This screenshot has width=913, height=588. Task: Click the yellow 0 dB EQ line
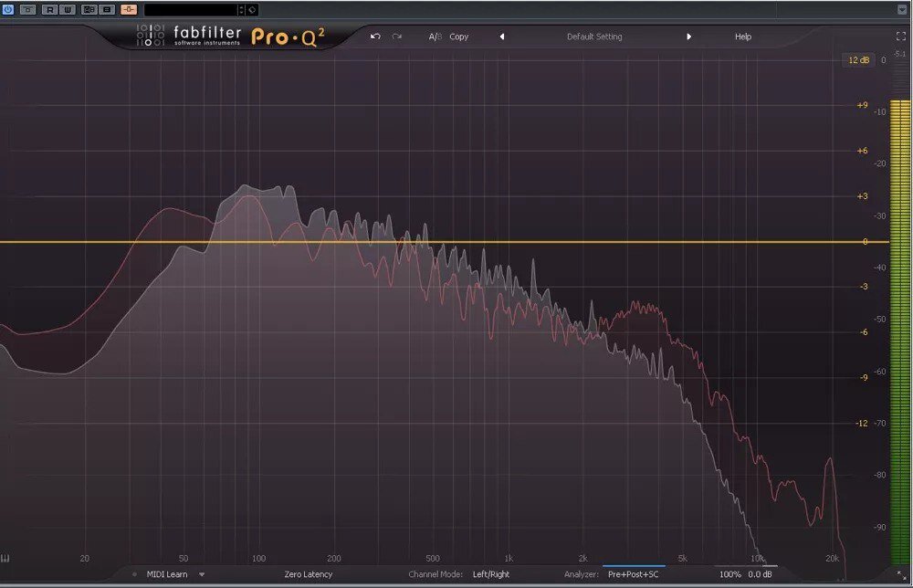click(445, 242)
